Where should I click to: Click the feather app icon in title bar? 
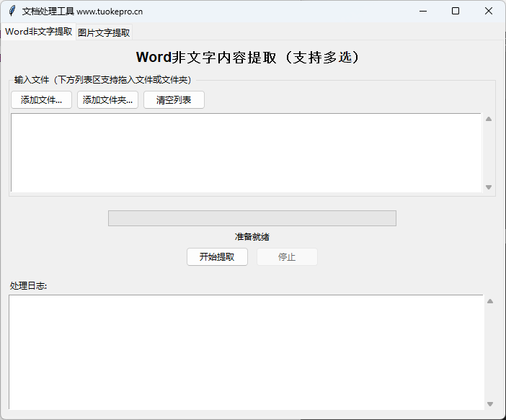pyautogui.click(x=12, y=11)
